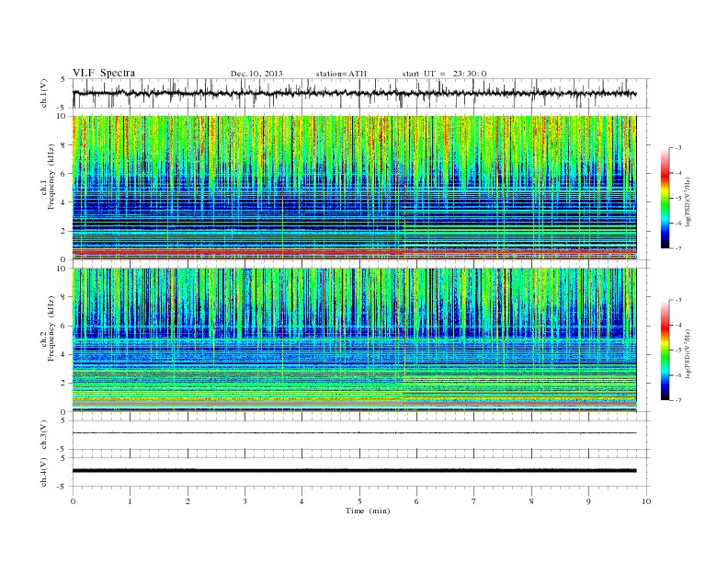Click the log(PSD) label beside ch.2 colorbar
Screen dimensions: 728x563
[688, 353]
